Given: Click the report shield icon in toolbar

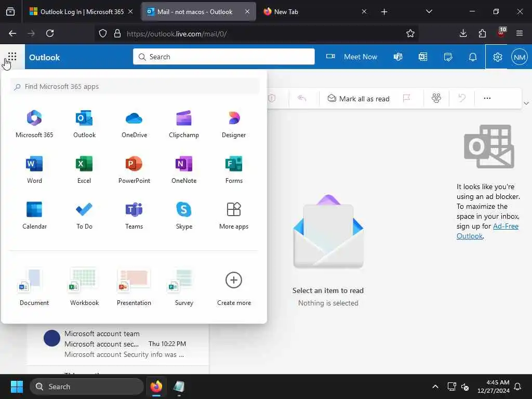Looking at the screenshot, I should point(272,98).
